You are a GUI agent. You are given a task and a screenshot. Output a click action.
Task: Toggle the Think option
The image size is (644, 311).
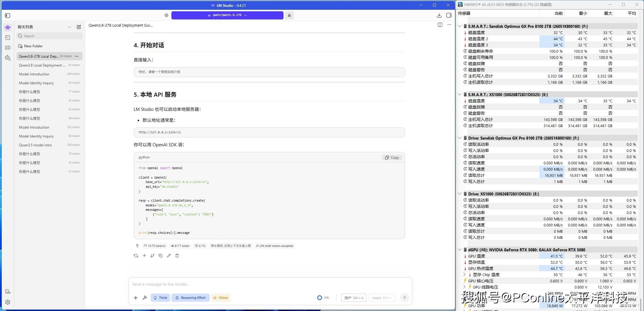[x=160, y=298]
